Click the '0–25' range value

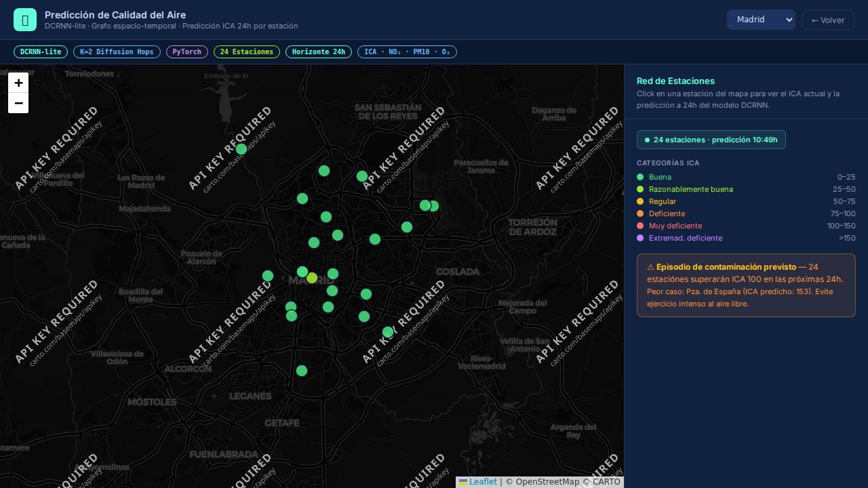click(846, 177)
